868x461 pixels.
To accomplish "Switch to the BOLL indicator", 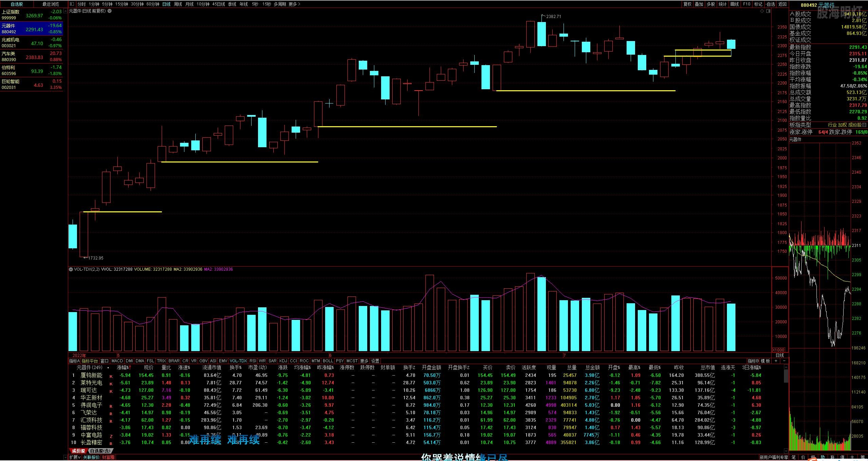I will [x=328, y=361].
